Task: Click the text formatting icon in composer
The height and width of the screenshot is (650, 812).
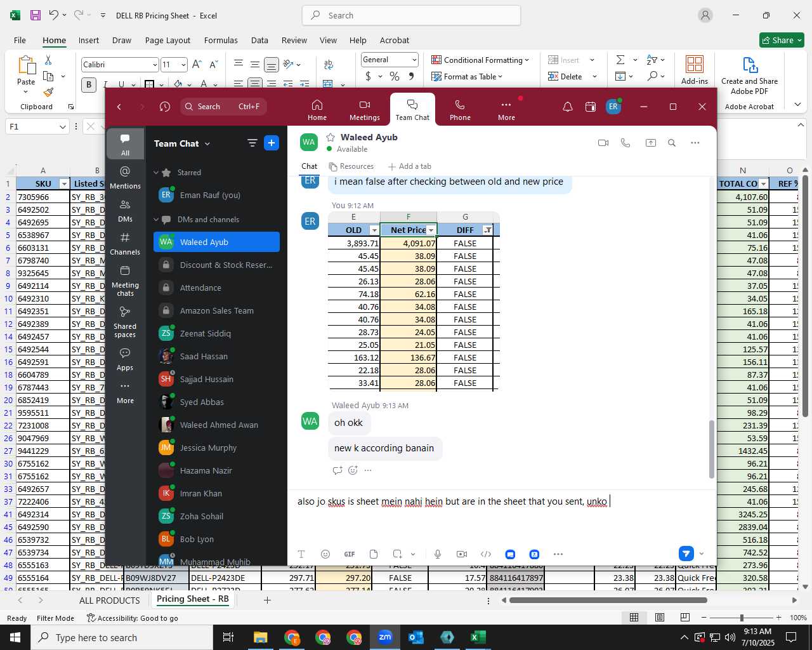Action: [x=301, y=554]
